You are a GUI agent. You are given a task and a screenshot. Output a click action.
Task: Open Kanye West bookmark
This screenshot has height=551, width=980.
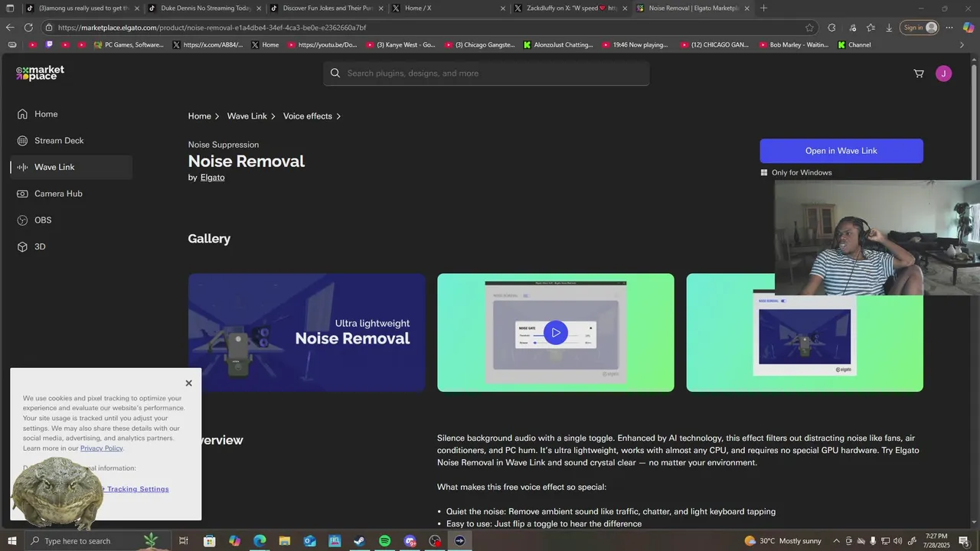[400, 45]
